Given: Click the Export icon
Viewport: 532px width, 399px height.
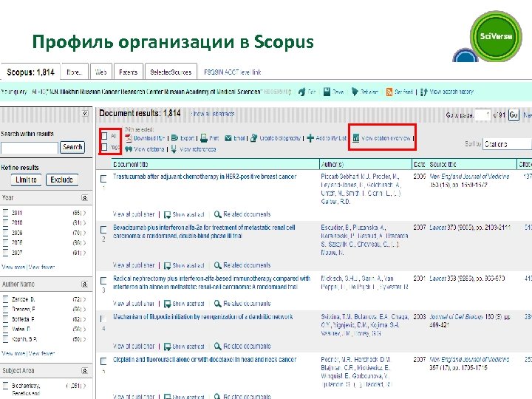Looking at the screenshot, I should [x=174, y=138].
